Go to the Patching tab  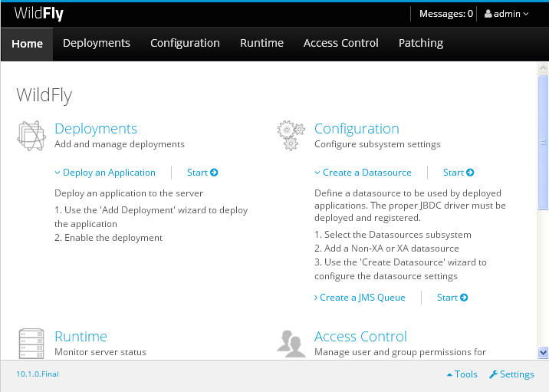pos(420,43)
